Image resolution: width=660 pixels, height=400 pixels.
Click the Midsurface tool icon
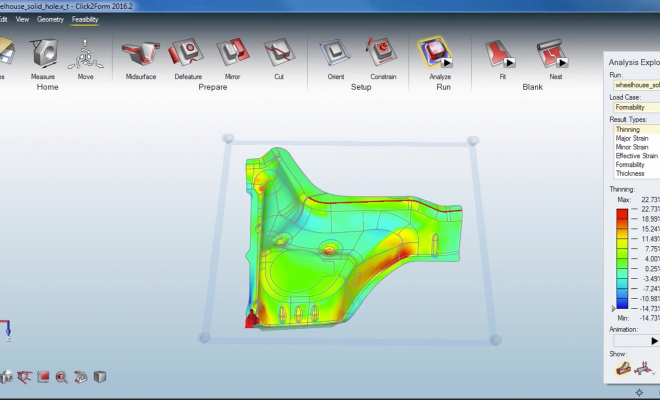[x=140, y=54]
